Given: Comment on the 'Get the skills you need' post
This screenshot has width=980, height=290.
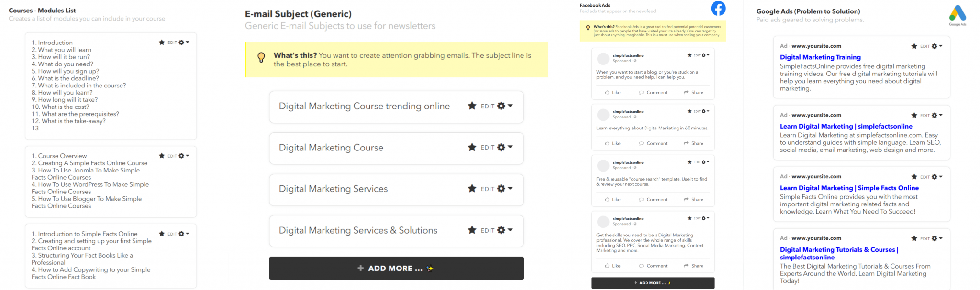Looking at the screenshot, I should click(x=653, y=266).
